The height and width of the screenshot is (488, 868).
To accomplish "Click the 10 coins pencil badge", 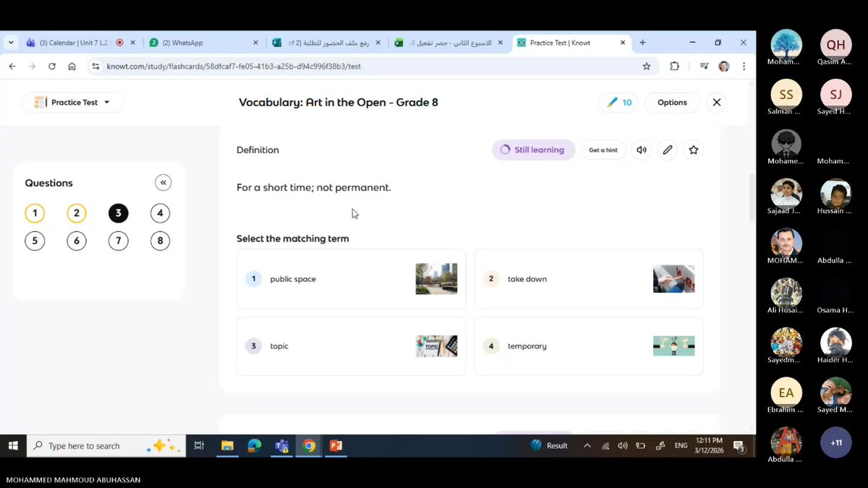I will click(x=619, y=102).
